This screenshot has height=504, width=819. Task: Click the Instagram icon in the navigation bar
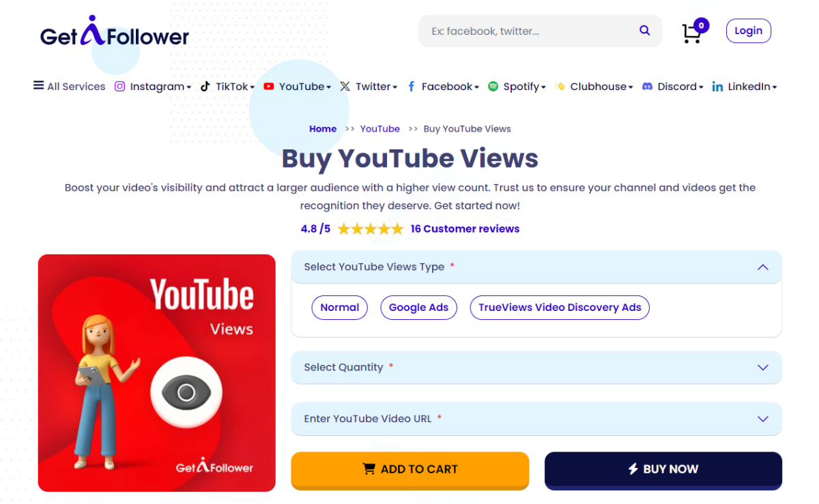pyautogui.click(x=119, y=86)
